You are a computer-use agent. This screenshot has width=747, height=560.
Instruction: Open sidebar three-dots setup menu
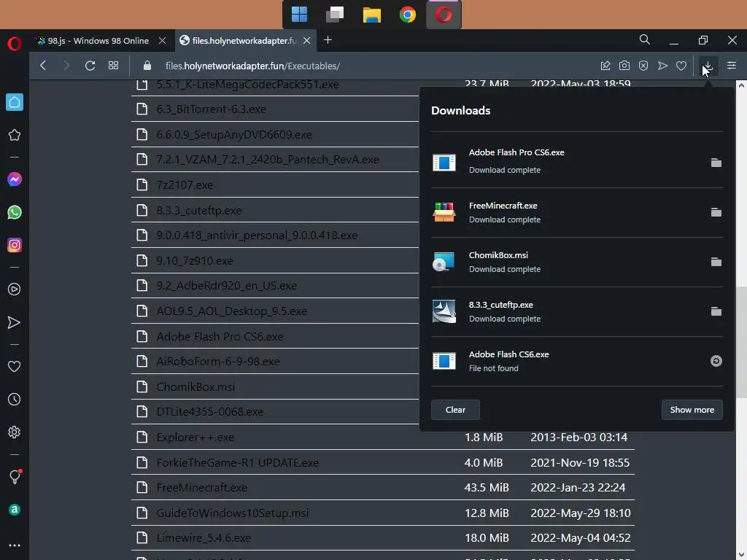click(x=15, y=545)
